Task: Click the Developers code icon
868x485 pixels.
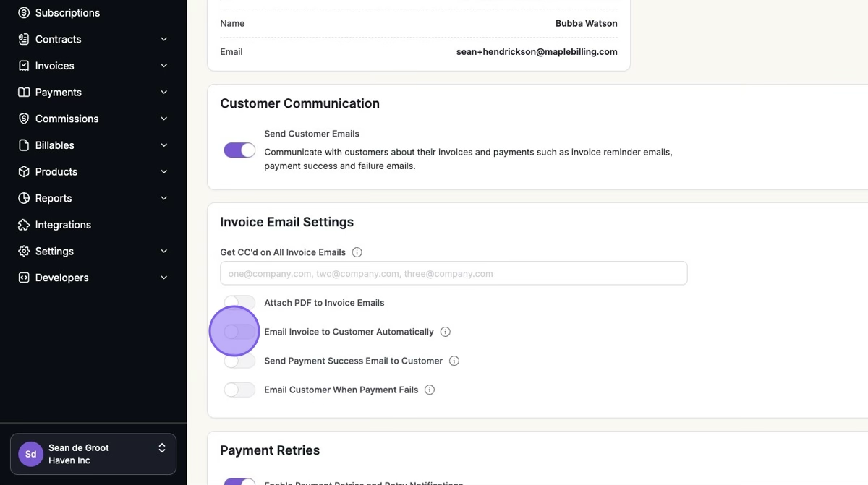Action: point(24,278)
